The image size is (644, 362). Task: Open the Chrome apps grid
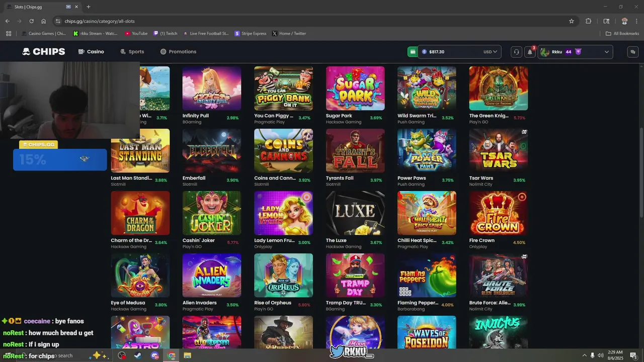click(9, 34)
